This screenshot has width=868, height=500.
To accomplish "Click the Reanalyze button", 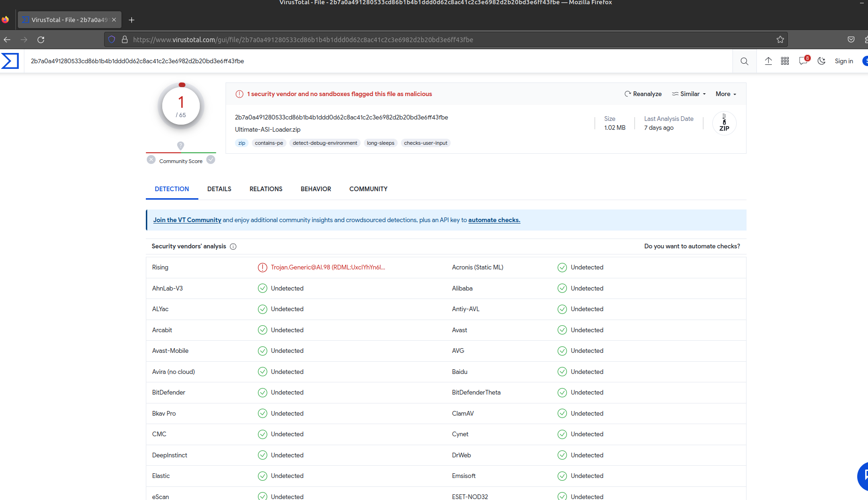I will pyautogui.click(x=643, y=94).
